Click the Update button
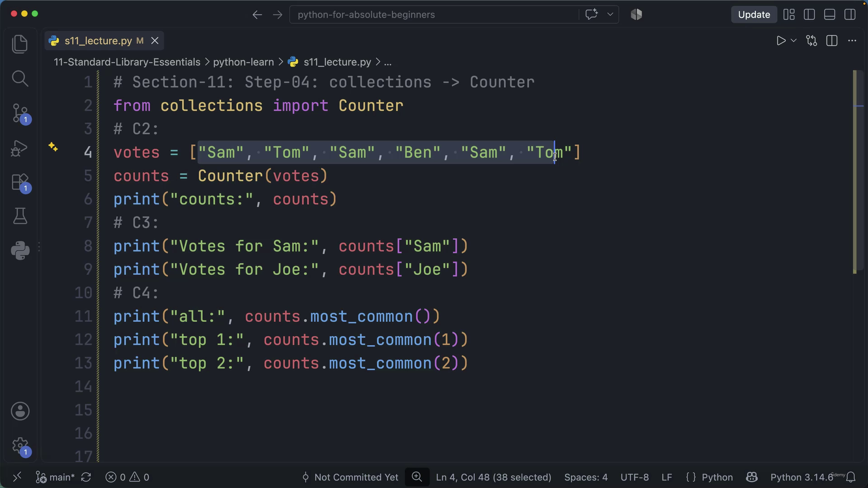This screenshot has height=488, width=868. tap(754, 14)
